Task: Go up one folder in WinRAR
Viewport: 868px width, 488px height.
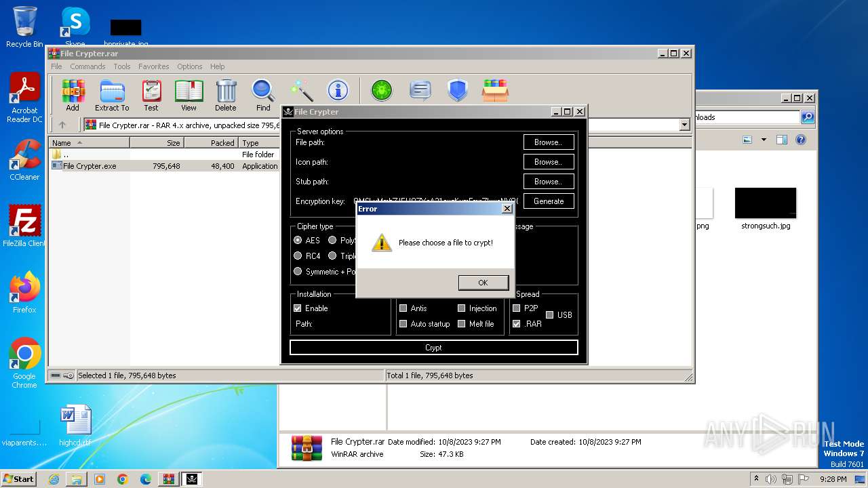Action: (x=62, y=125)
